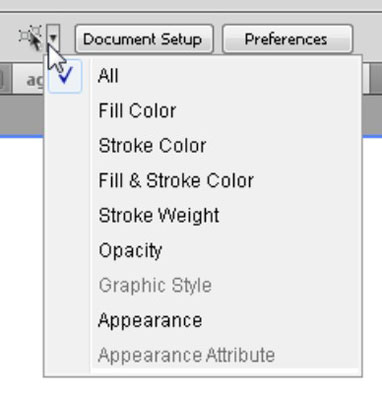Image resolution: width=382 pixels, height=400 pixels.
Task: Toggle the blue checkmark beside All
Action: (x=65, y=76)
